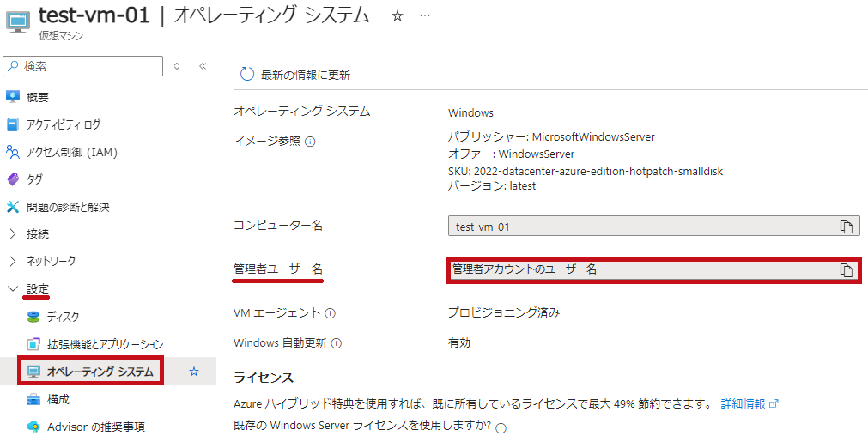Click the ディスク icon in settings

coord(33,317)
